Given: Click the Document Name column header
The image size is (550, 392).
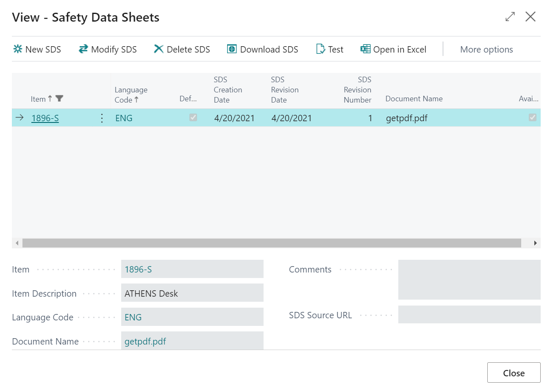Looking at the screenshot, I should point(414,99).
